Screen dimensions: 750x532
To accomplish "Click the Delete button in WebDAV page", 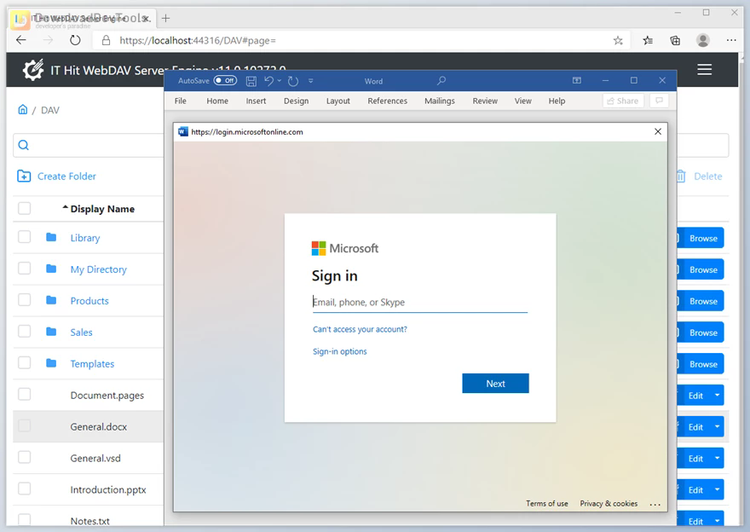I will pos(699,176).
